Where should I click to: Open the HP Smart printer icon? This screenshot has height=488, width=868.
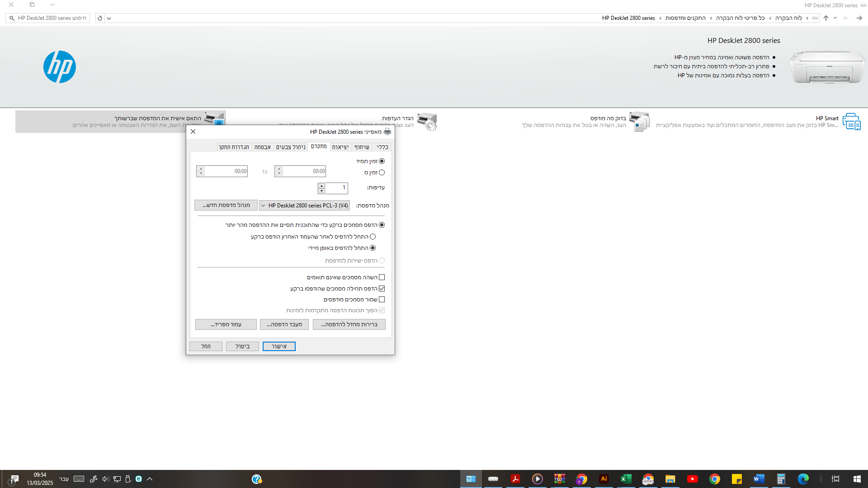tap(851, 122)
